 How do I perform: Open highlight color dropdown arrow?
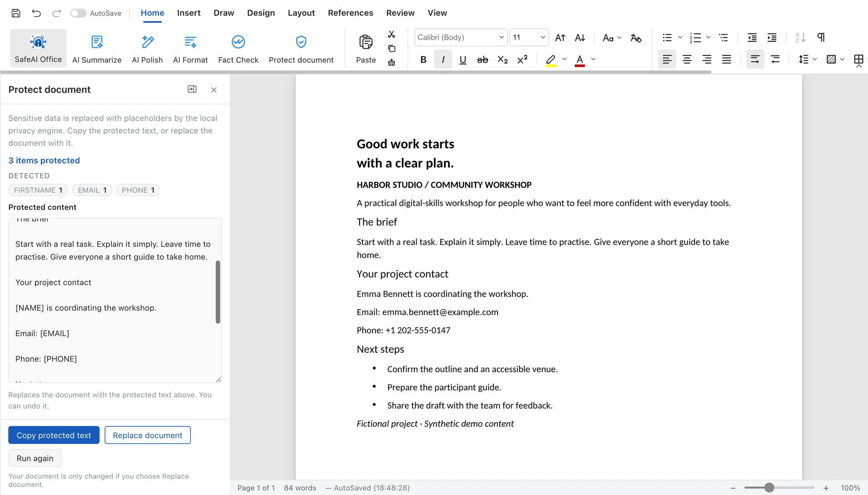pos(564,59)
